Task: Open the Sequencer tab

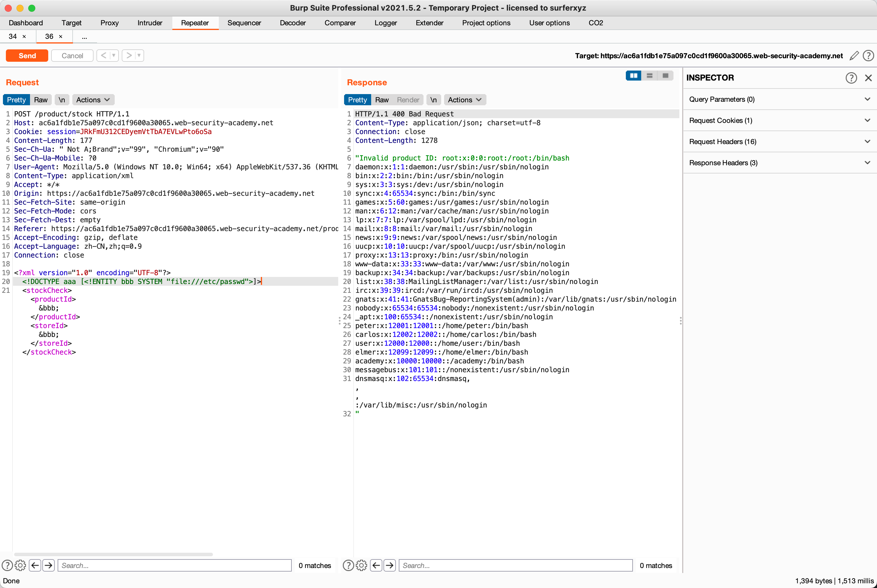Action: [244, 23]
